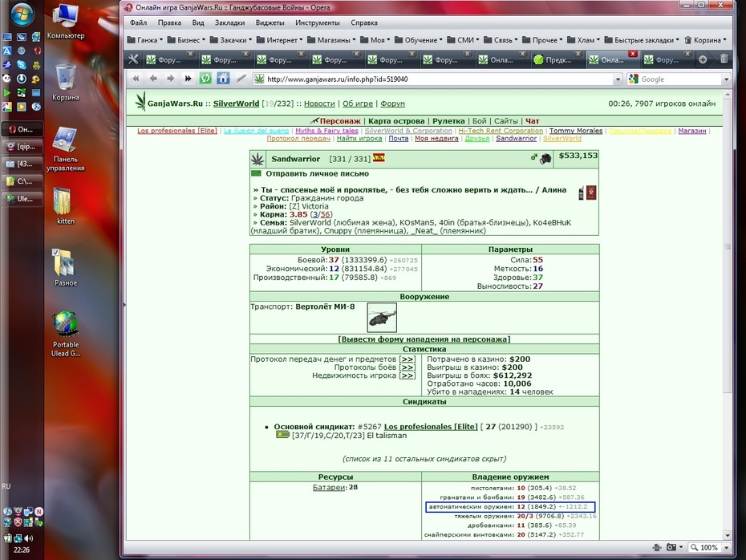Open the Справка menu

[364, 22]
